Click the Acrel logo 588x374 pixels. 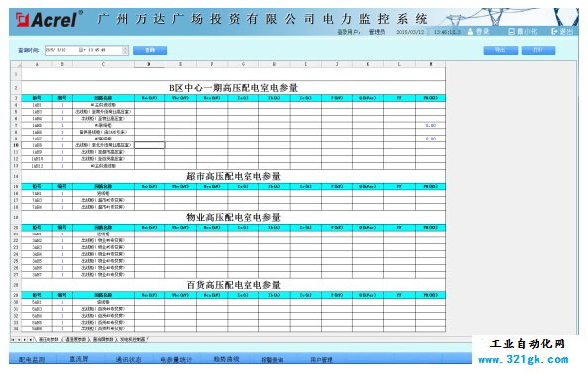[49, 20]
